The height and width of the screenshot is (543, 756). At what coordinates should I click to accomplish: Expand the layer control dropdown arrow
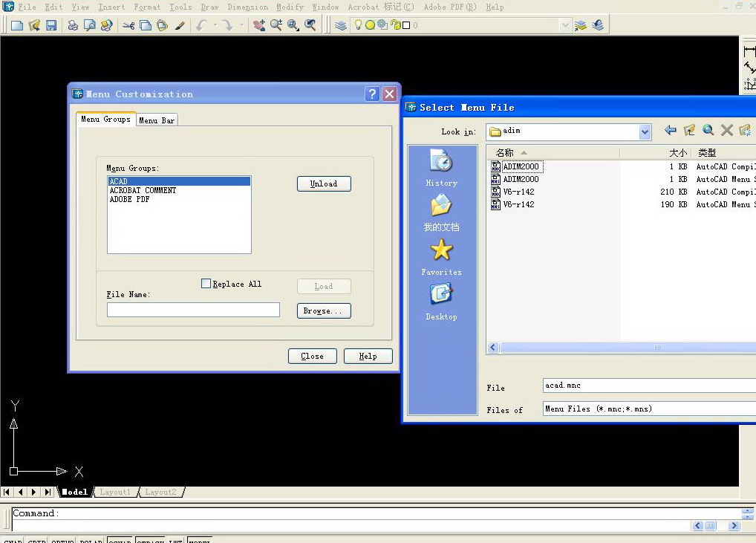coord(565,25)
